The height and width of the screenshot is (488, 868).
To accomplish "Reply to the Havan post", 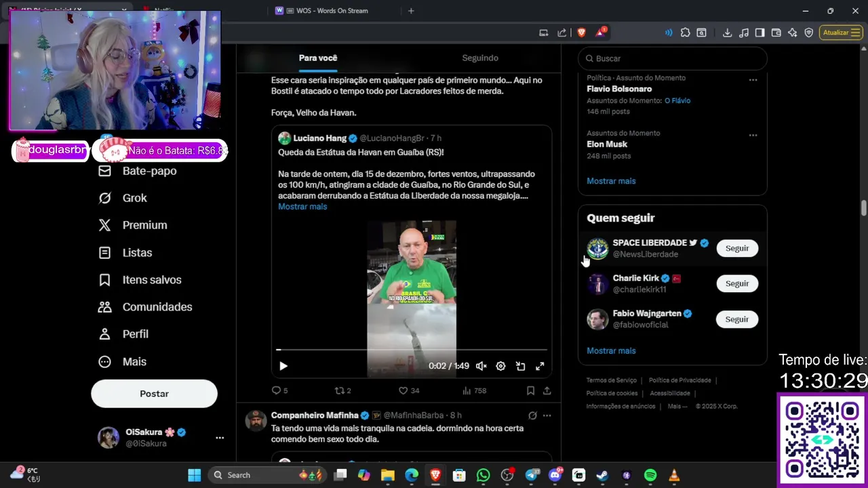I will click(279, 390).
